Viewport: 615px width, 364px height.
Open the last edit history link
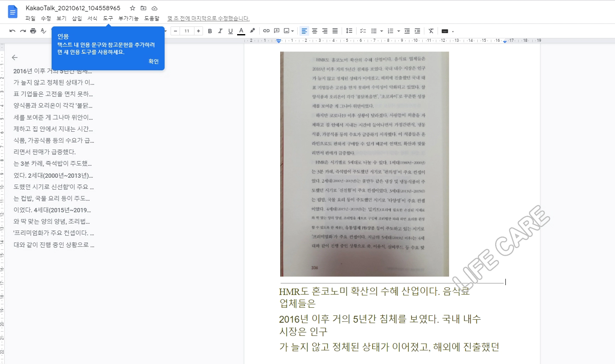pyautogui.click(x=208, y=18)
